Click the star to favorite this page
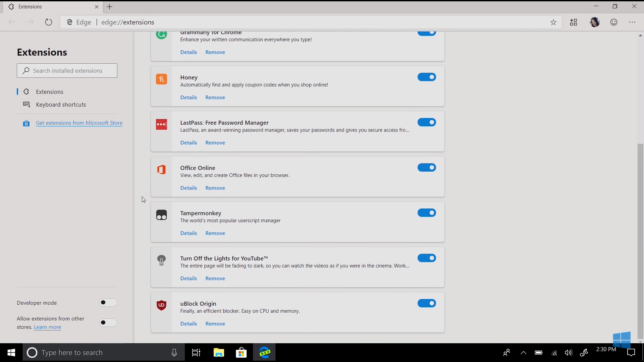The height and width of the screenshot is (362, 644). point(553,22)
